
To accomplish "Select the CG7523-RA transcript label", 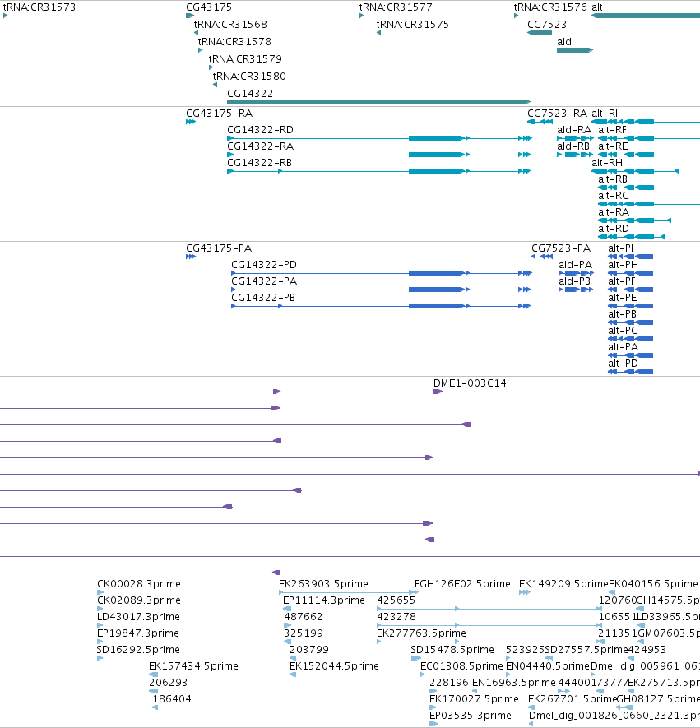I will [557, 114].
